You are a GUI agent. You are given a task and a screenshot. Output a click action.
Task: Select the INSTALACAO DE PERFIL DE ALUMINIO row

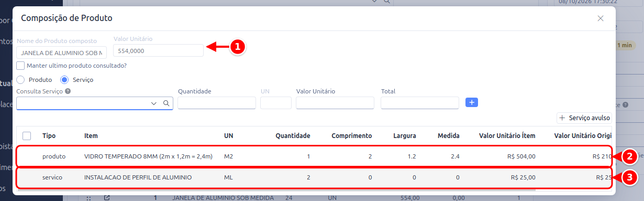click(314, 177)
